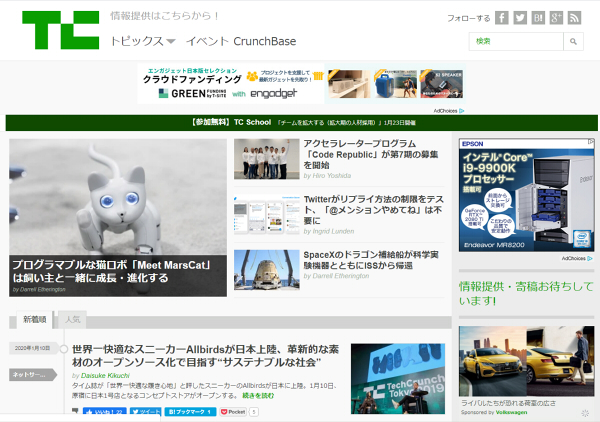Open the MarsCat robot featured article image
Screen dimensions: 600x422
118,197
